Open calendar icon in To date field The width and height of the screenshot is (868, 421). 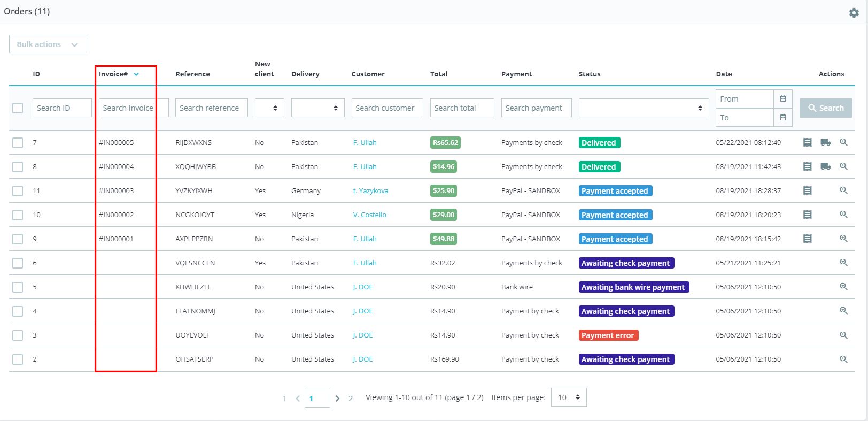click(782, 118)
